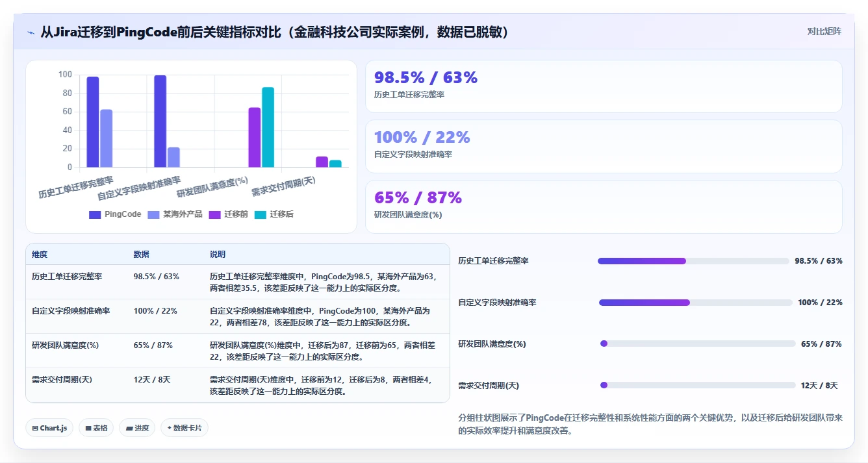Image resolution: width=868 pixels, height=463 pixels.
Task: Toggle the PingCode legend swatch in the chart
Action: coord(95,214)
